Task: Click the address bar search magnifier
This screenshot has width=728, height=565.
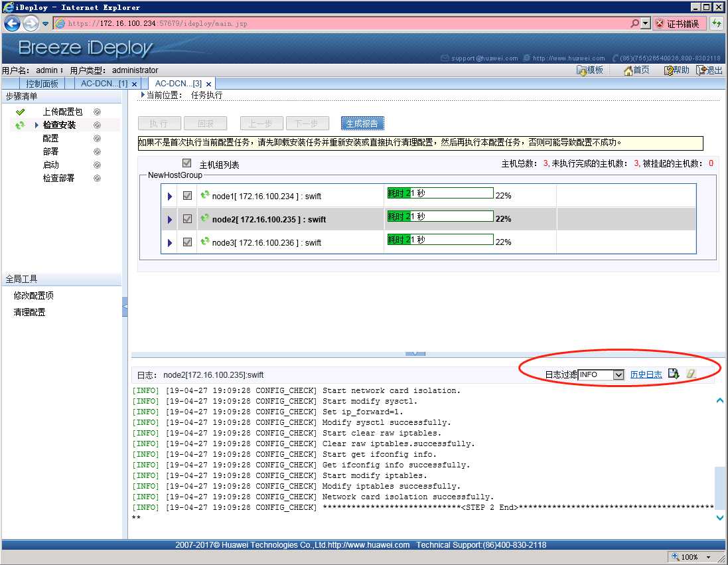Action: point(634,23)
